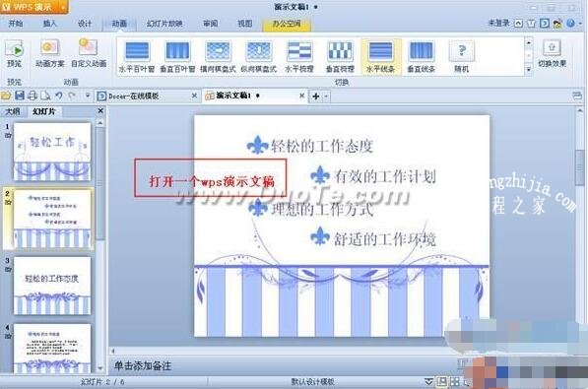
Task: Select slide 1 thumbnail 轻松工作
Action: 52,152
